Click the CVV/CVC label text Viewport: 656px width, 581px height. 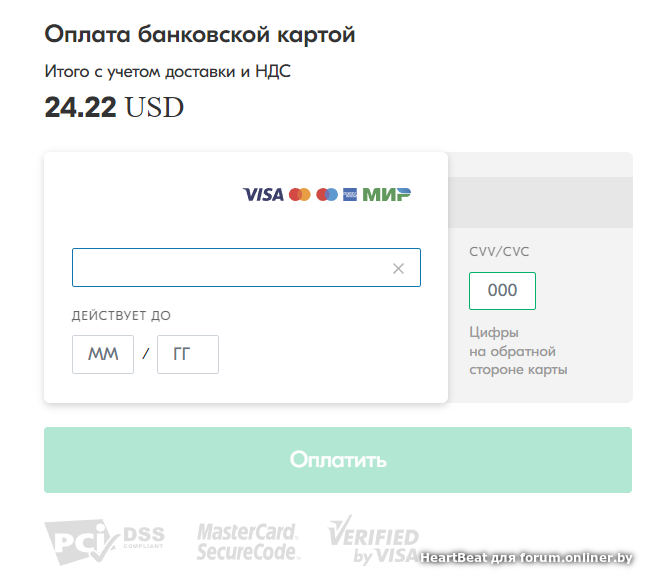click(499, 252)
